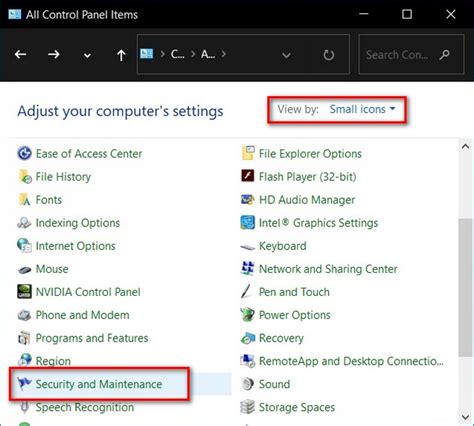Open the Phone and Modem link
474x426 pixels.
tap(82, 315)
